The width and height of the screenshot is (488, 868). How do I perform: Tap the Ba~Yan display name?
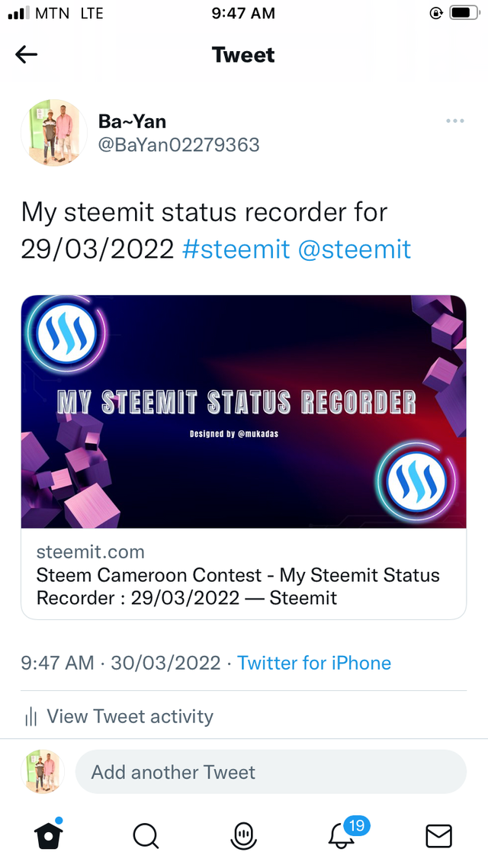click(x=132, y=121)
